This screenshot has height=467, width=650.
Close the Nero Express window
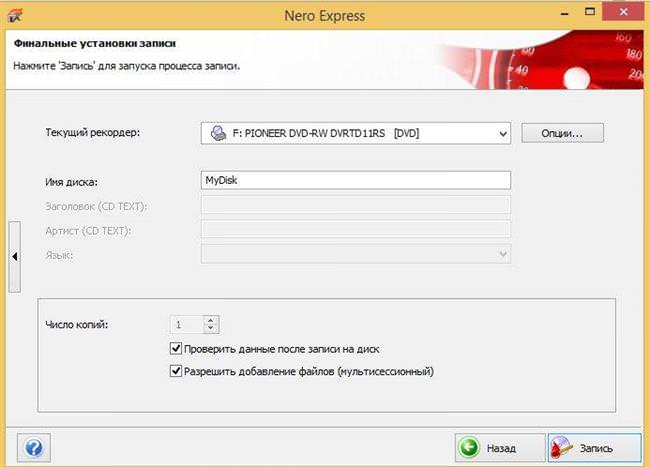click(x=623, y=12)
